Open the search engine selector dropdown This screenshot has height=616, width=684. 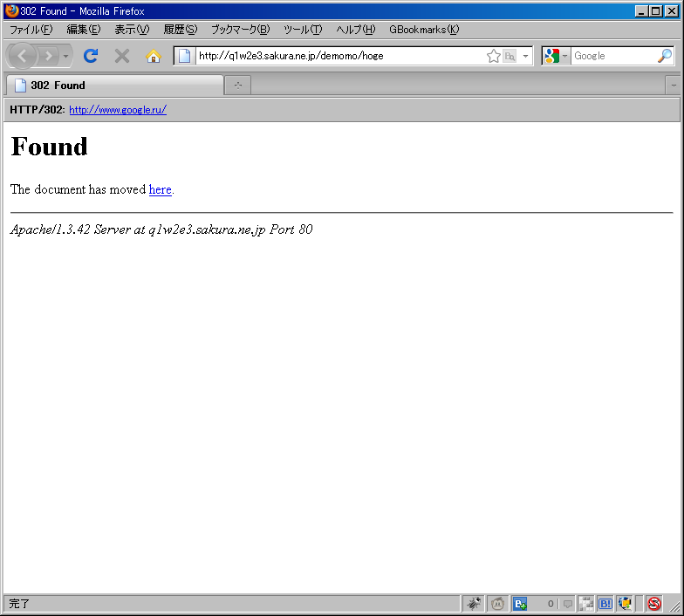click(556, 56)
